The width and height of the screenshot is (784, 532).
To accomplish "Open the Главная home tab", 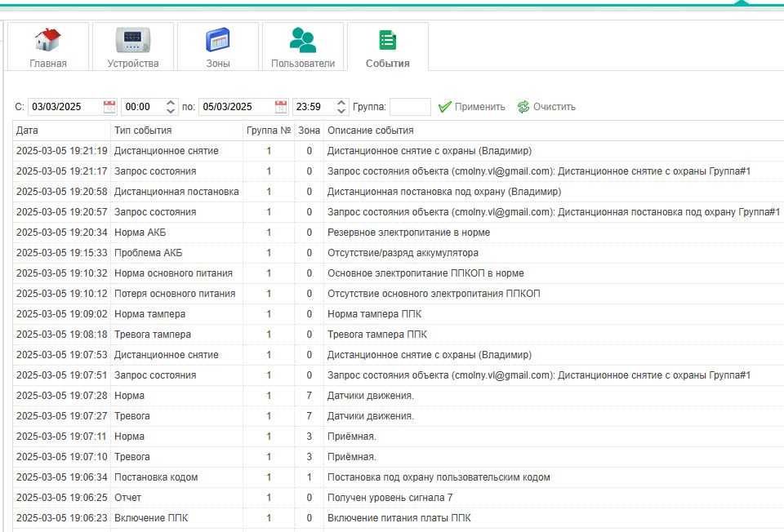I will click(x=48, y=47).
